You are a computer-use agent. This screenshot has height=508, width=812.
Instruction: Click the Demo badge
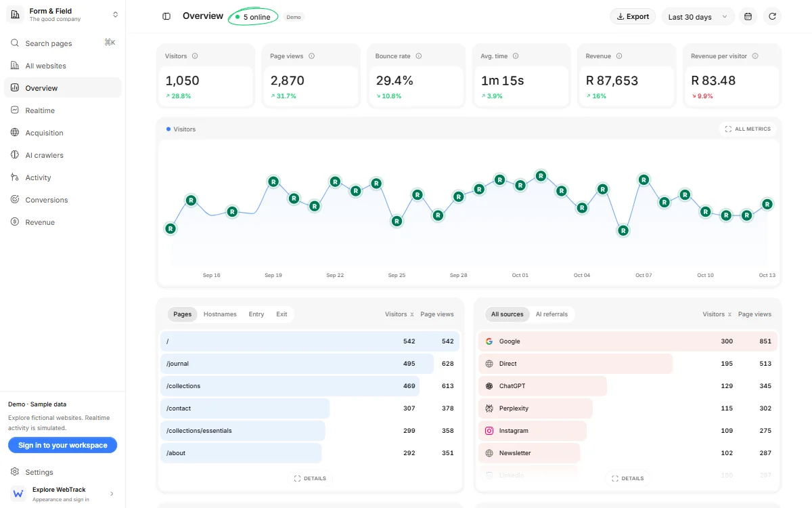pos(294,17)
